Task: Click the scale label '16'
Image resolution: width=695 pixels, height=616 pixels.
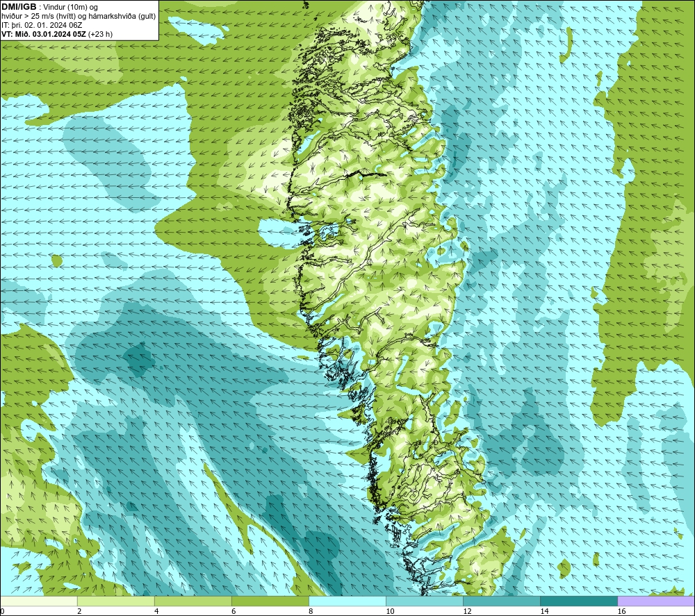Action: 621,611
